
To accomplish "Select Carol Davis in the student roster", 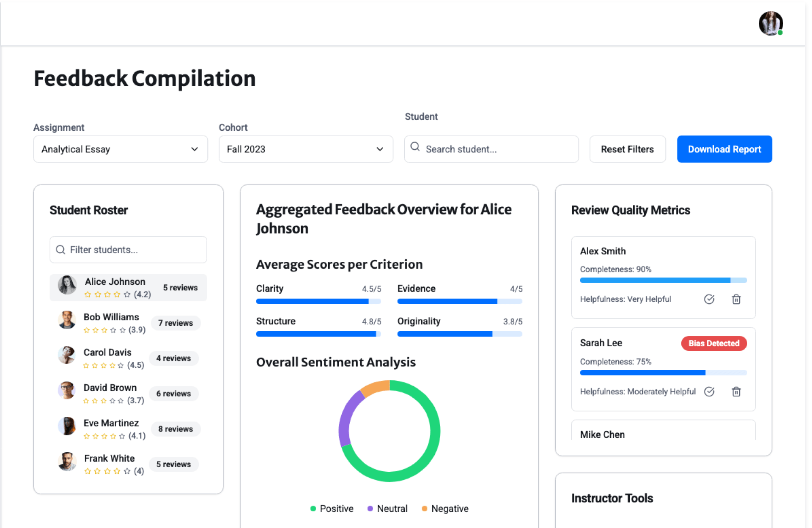I will (x=107, y=352).
